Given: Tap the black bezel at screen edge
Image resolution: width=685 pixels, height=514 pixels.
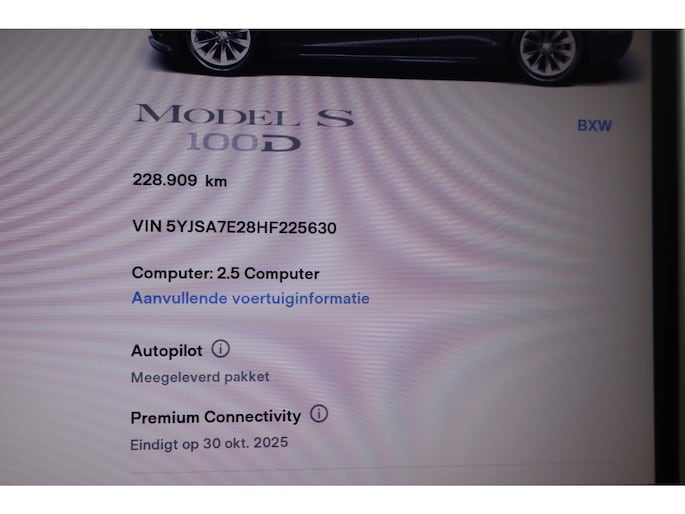Looking at the screenshot, I should click(x=668, y=257).
